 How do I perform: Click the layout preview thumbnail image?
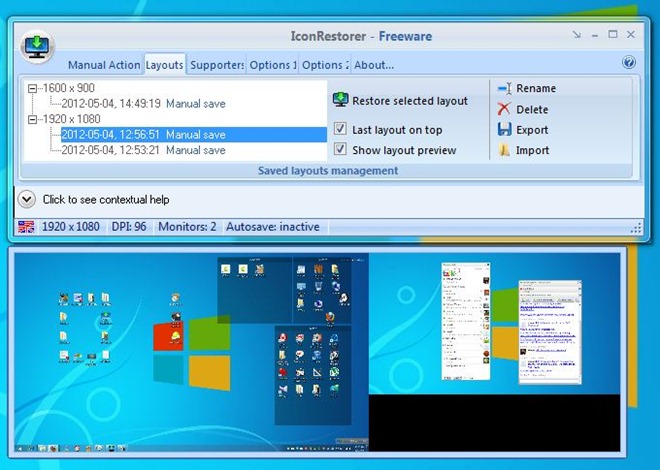click(x=317, y=352)
